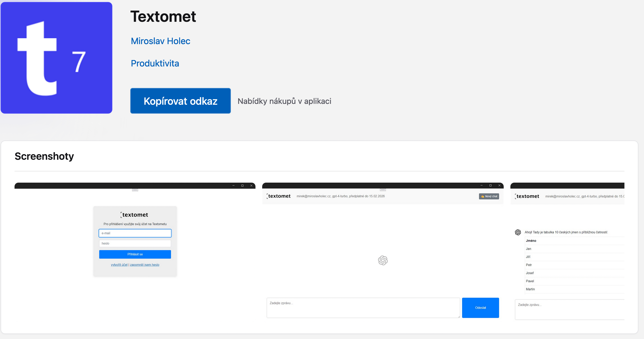Click the drag handle under first window titlebar
Image resolution: width=644 pixels, height=339 pixels.
135,190
